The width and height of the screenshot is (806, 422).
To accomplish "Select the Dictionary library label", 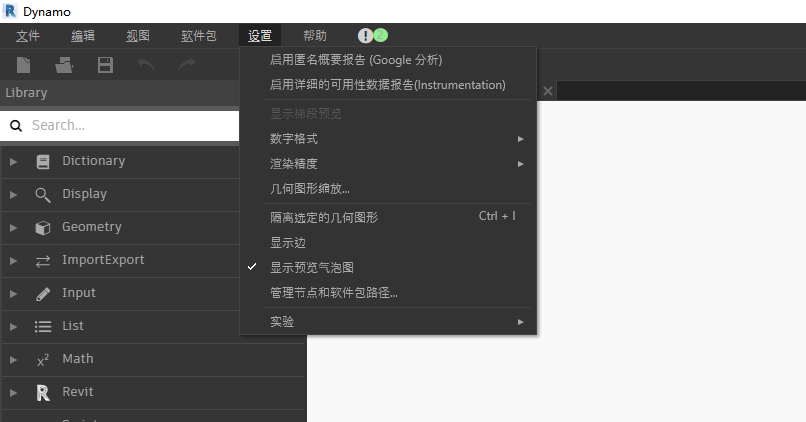I will (x=94, y=161).
